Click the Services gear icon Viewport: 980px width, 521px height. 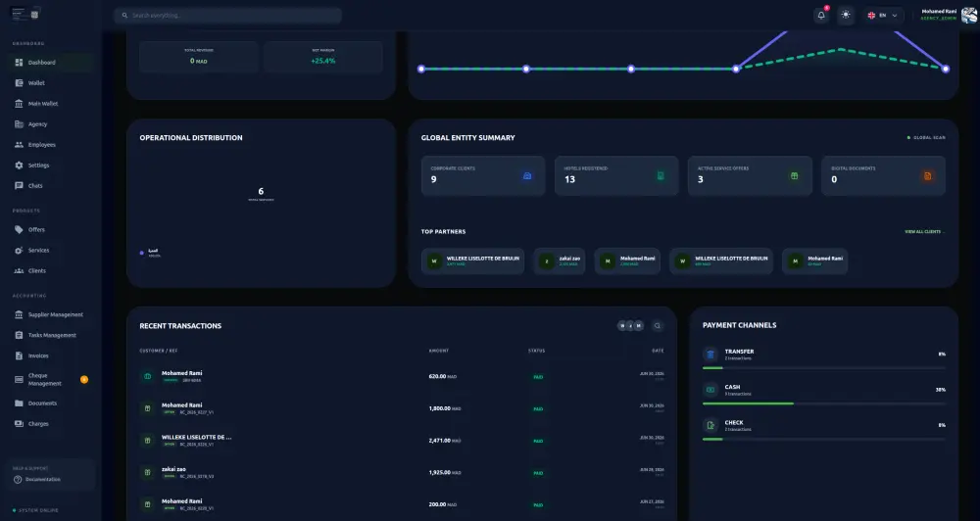coord(19,250)
